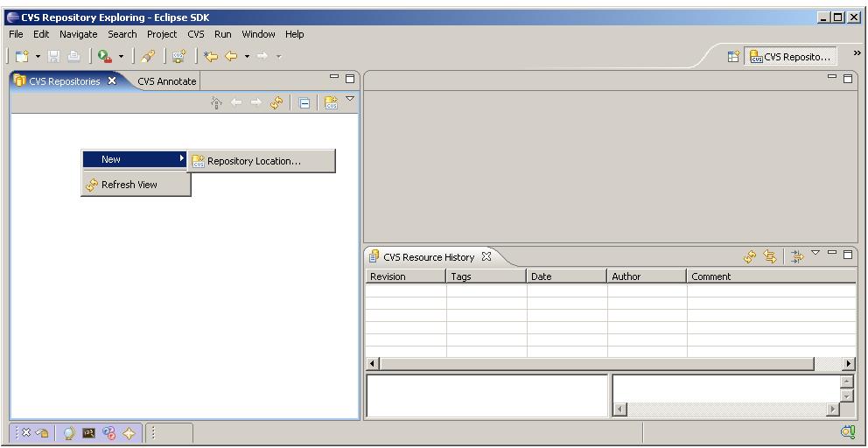Click the fast view bar X icon
This screenshot has width=868, height=448.
(x=26, y=432)
